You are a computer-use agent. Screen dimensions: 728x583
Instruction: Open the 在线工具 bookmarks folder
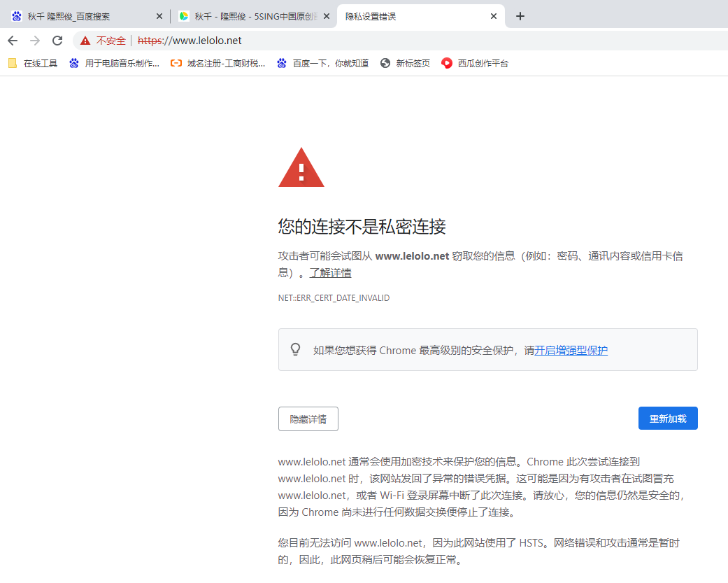33,63
